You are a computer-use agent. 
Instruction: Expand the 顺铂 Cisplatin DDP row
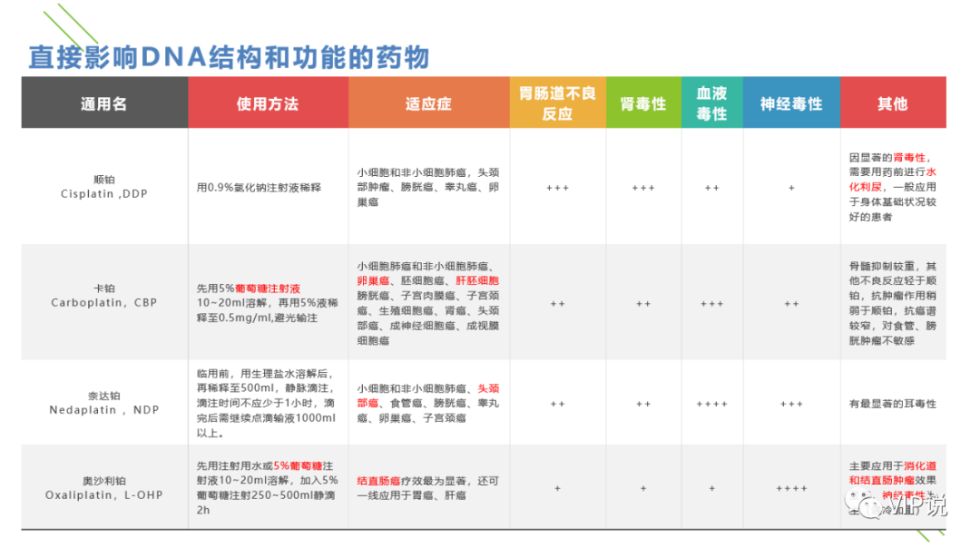(103, 186)
